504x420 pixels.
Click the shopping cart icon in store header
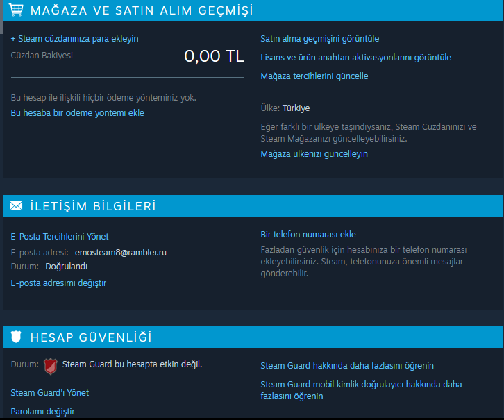(16, 10)
